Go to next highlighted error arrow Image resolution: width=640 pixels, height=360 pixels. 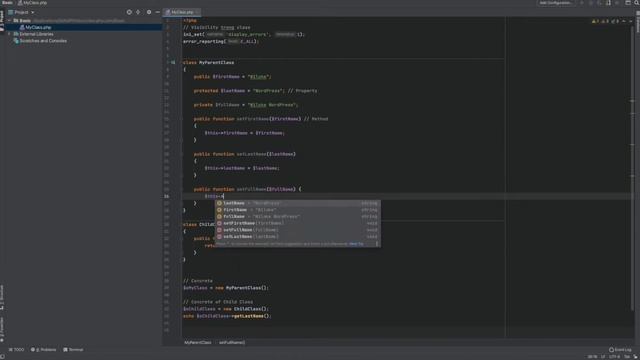click(631, 21)
